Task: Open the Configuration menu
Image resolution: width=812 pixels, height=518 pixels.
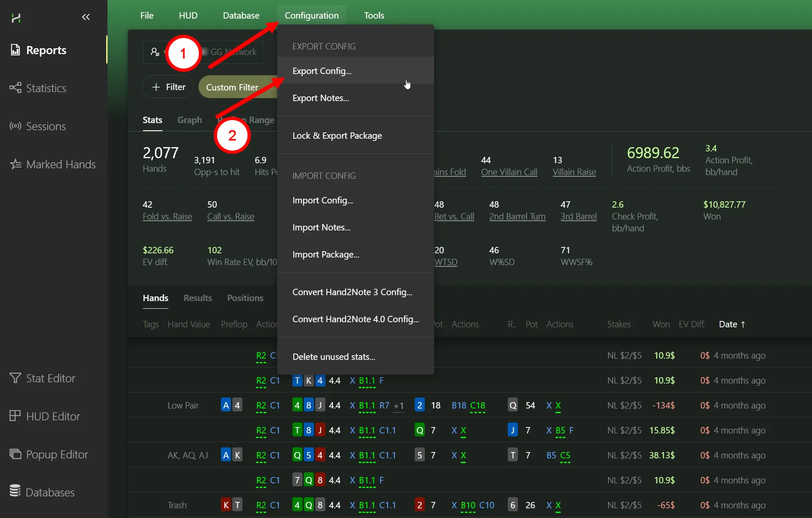Action: coord(311,15)
